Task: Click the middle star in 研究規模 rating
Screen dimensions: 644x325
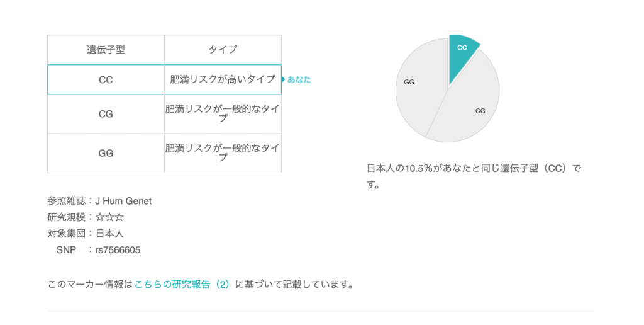Action: tap(109, 217)
